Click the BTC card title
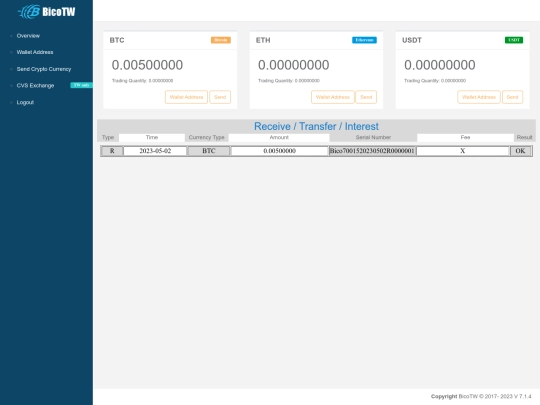Viewport: 540px width, 405px height. coord(117,40)
